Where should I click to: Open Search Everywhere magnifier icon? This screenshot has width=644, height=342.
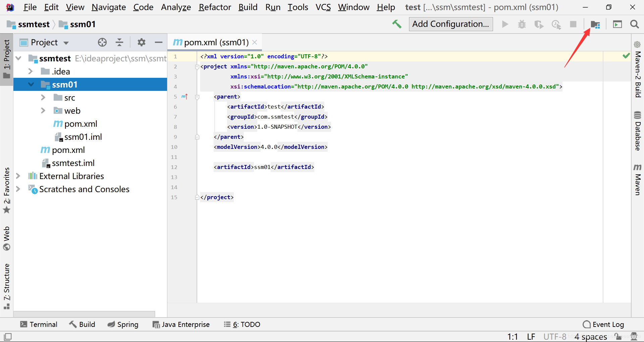(x=634, y=24)
